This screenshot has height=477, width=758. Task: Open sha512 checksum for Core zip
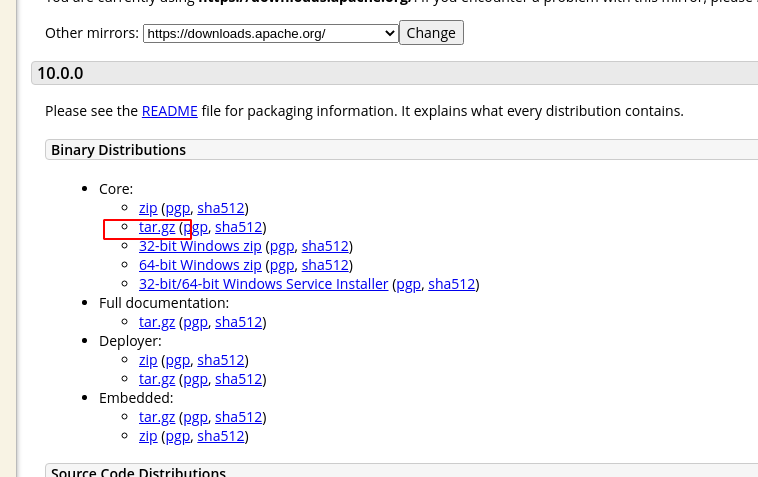[220, 208]
